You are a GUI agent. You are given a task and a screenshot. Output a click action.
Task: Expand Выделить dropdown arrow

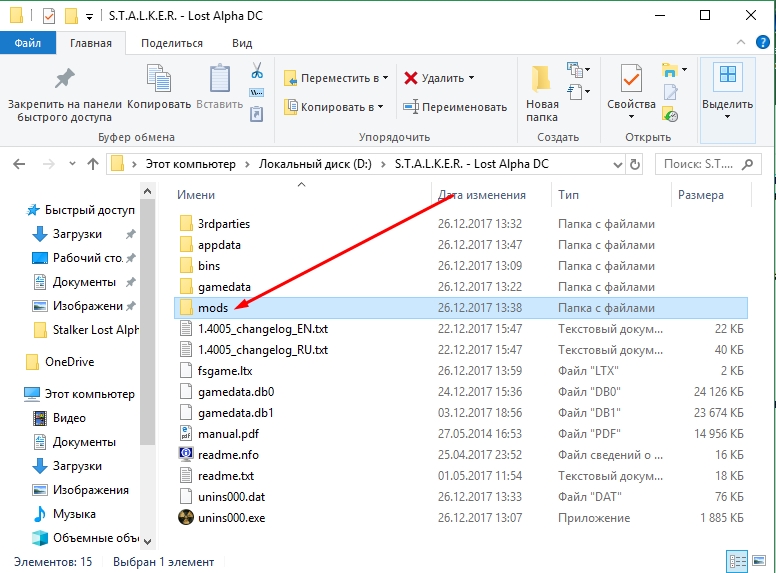pos(728,117)
